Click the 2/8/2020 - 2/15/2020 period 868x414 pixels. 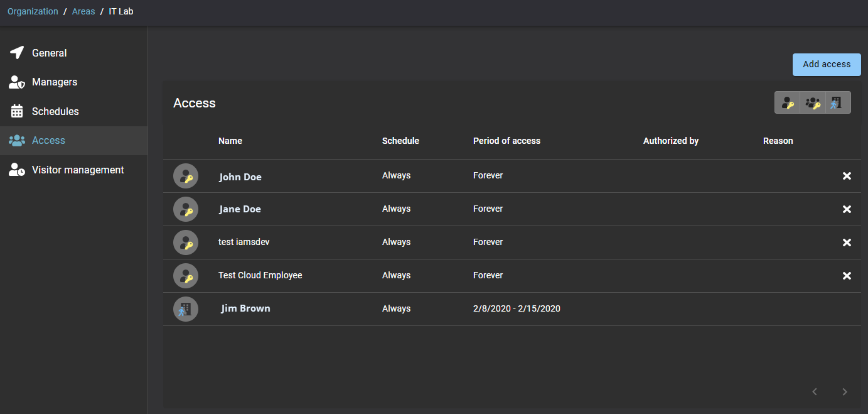pyautogui.click(x=517, y=308)
